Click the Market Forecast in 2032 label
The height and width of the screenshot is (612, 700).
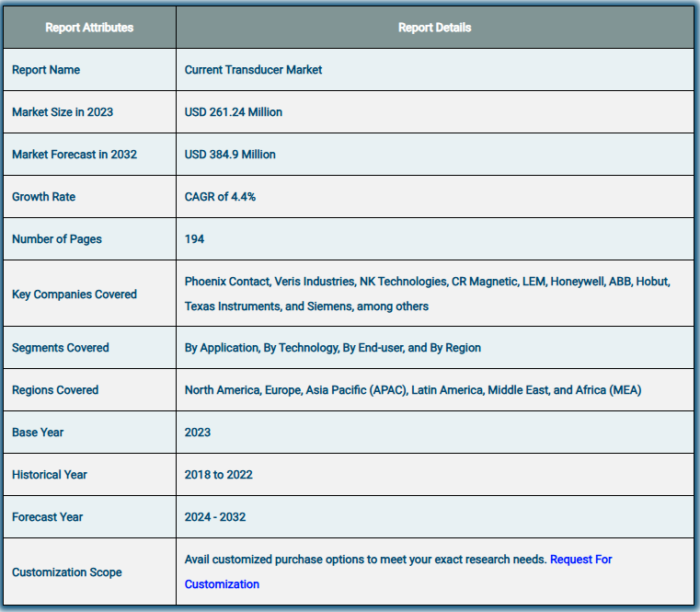tap(75, 155)
